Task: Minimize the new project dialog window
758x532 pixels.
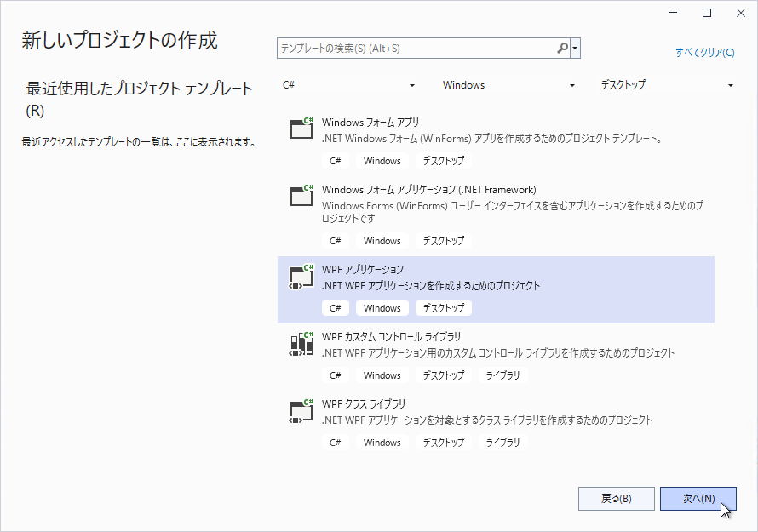Action: click(673, 13)
